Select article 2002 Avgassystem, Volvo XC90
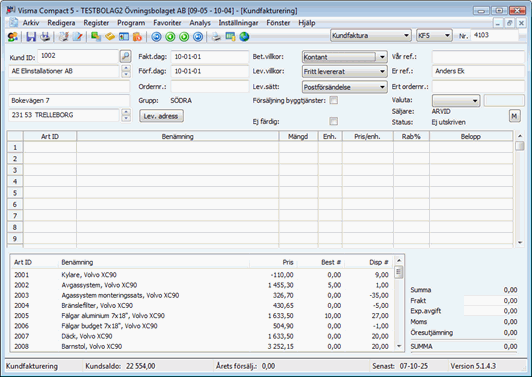This screenshot has height=377, width=532. (202, 285)
